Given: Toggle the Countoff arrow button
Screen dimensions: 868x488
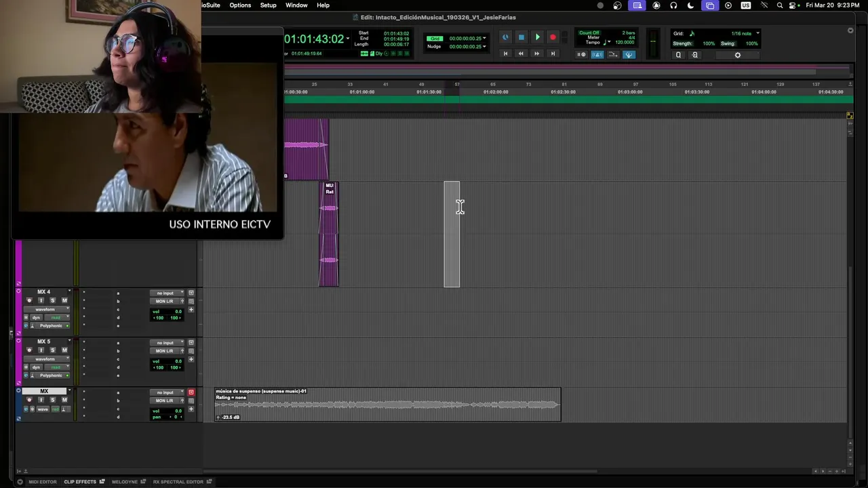Looking at the screenshot, I should (613, 54).
